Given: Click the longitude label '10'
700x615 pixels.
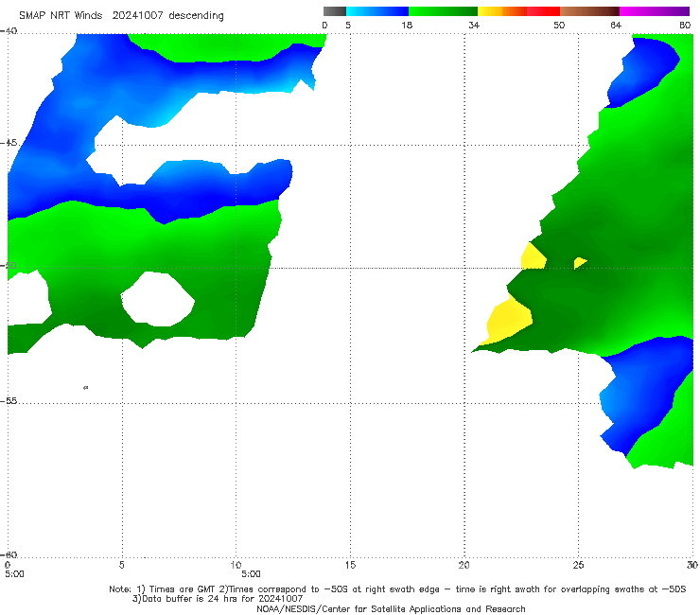Looking at the screenshot, I should coord(236,565).
